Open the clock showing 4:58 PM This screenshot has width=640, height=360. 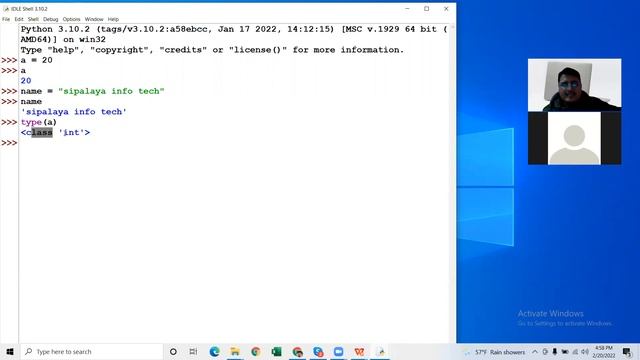pyautogui.click(x=604, y=352)
